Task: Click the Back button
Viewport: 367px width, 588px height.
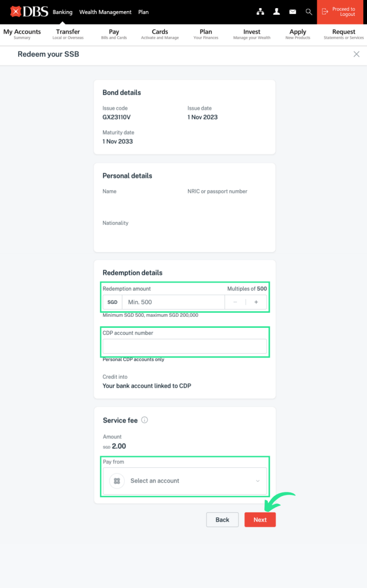Action: 222,520
